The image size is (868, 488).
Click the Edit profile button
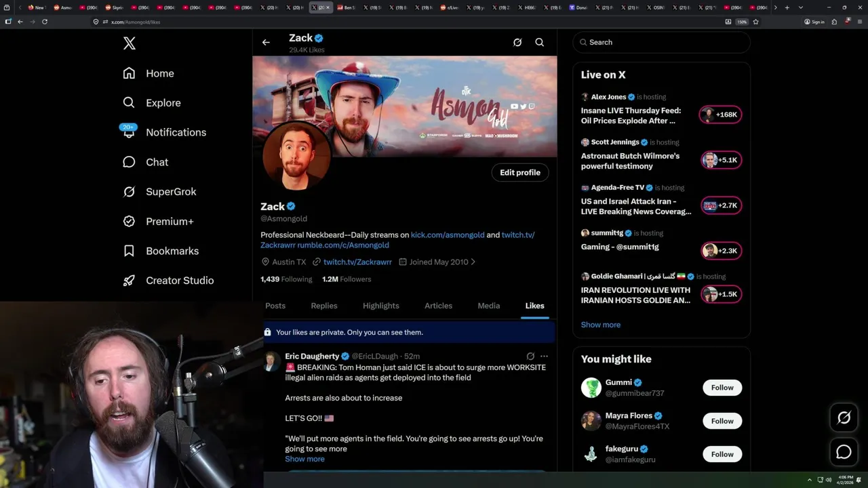(x=520, y=173)
